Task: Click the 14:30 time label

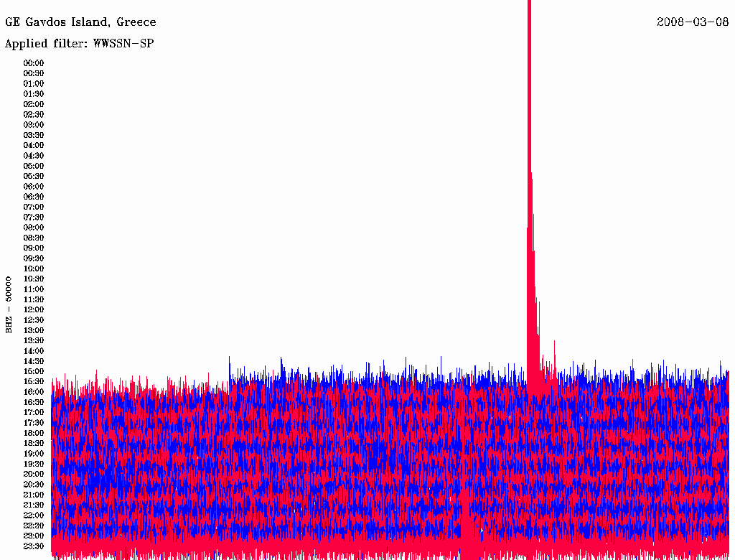Action: [x=34, y=361]
